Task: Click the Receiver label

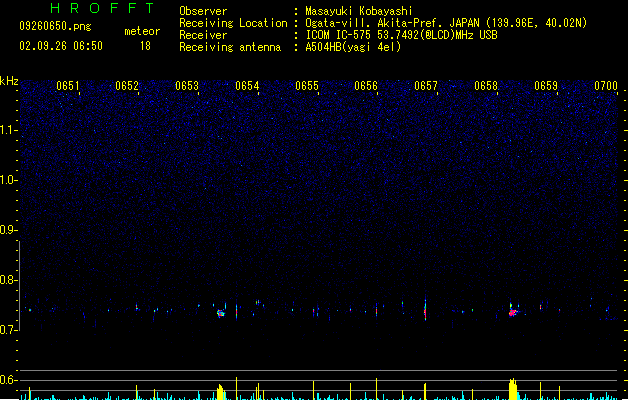Action: click(203, 35)
